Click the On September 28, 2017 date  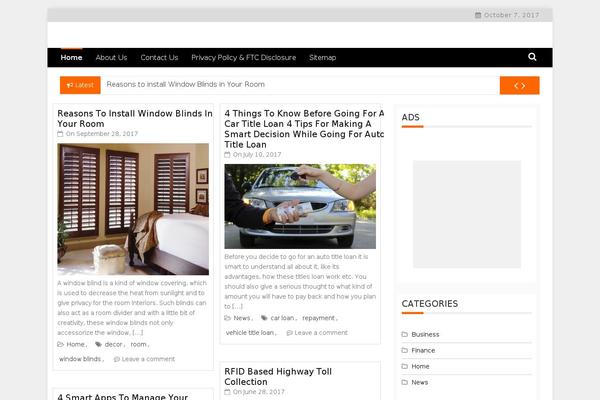[x=102, y=134]
